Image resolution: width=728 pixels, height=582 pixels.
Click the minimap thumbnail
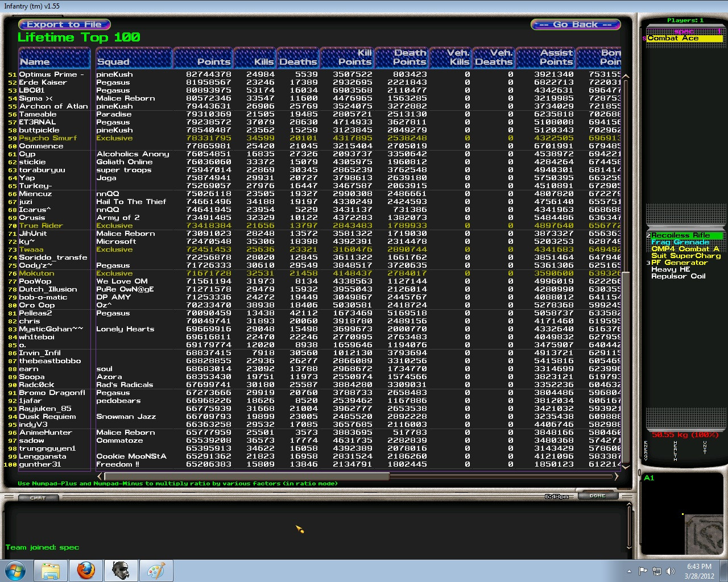703,534
